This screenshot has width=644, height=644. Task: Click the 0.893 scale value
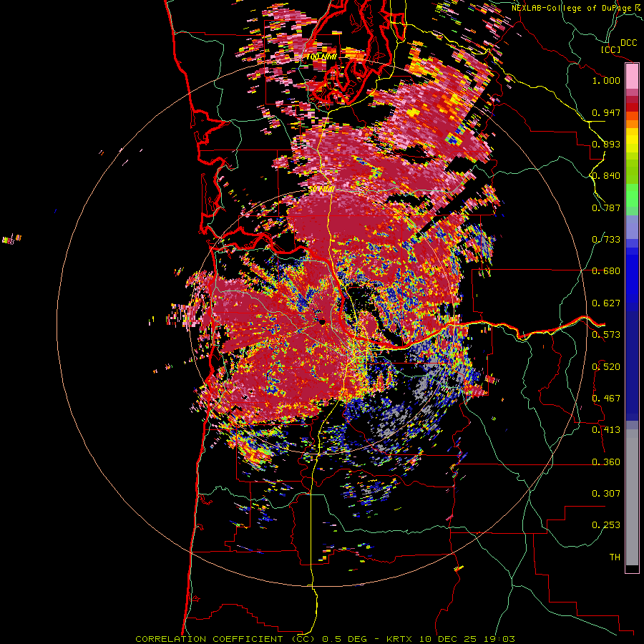click(x=606, y=144)
